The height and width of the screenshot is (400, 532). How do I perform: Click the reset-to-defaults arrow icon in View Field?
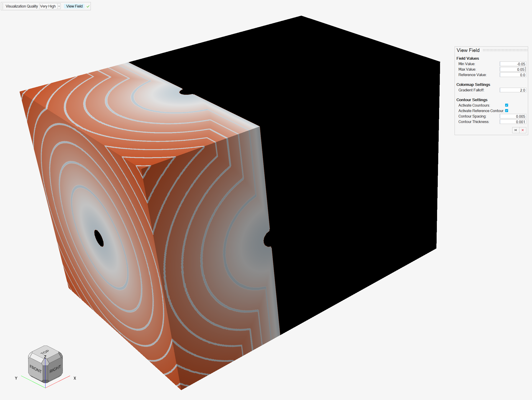click(x=515, y=130)
